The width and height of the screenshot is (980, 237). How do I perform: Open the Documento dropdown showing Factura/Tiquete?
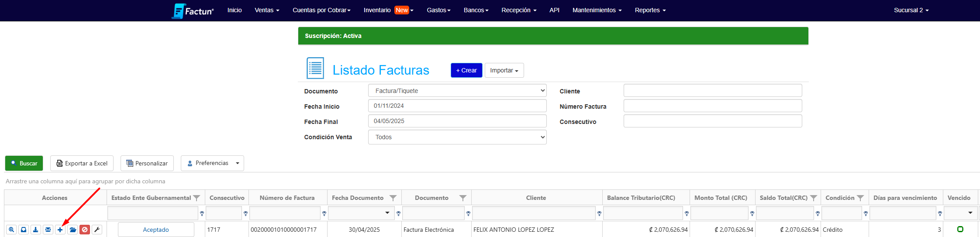click(x=457, y=91)
